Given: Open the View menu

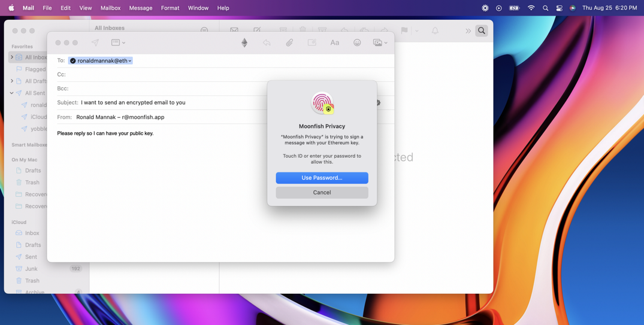Looking at the screenshot, I should (86, 8).
